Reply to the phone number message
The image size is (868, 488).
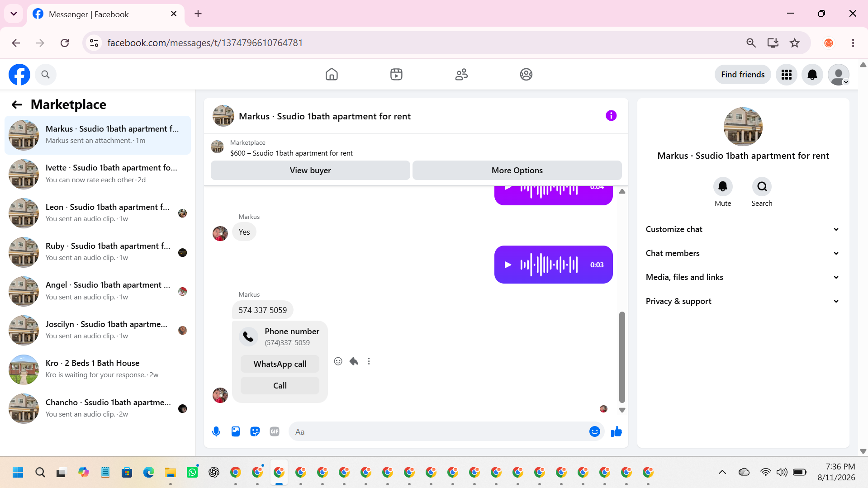click(354, 361)
